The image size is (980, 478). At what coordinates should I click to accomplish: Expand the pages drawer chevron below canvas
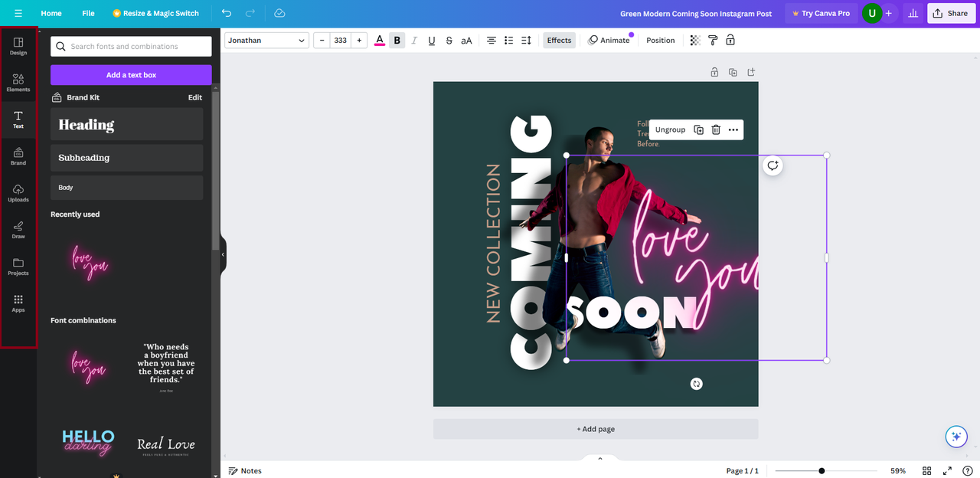pos(600,459)
